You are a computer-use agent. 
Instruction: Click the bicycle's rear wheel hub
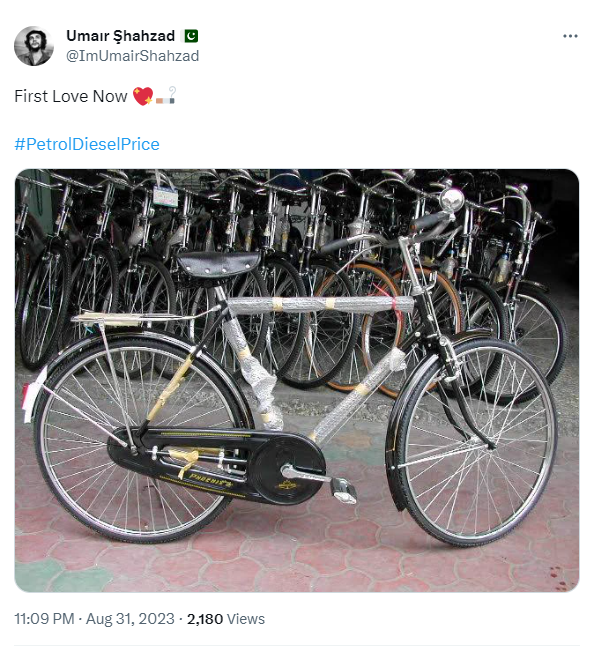[134, 449]
